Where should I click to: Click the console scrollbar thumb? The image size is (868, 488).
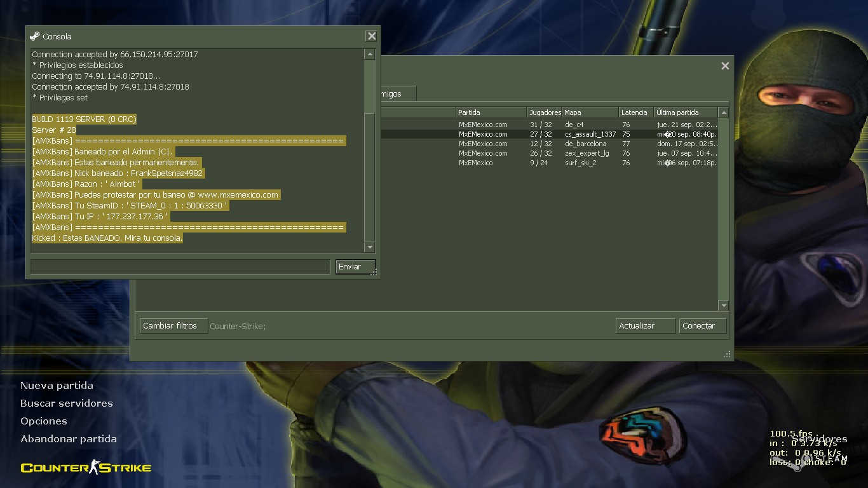click(370, 177)
